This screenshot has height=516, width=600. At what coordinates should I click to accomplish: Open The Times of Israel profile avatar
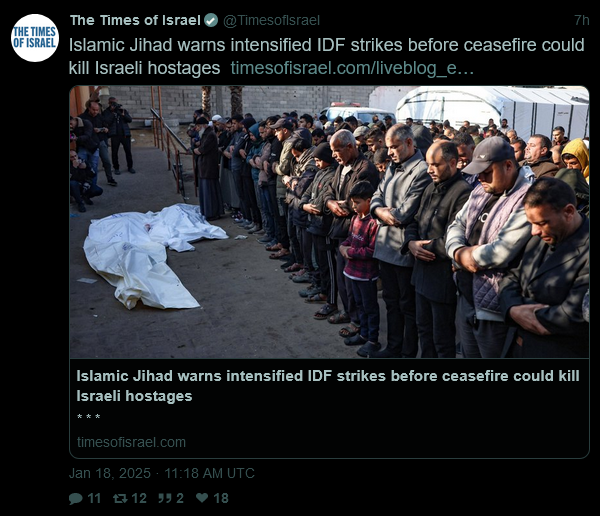pyautogui.click(x=35, y=38)
